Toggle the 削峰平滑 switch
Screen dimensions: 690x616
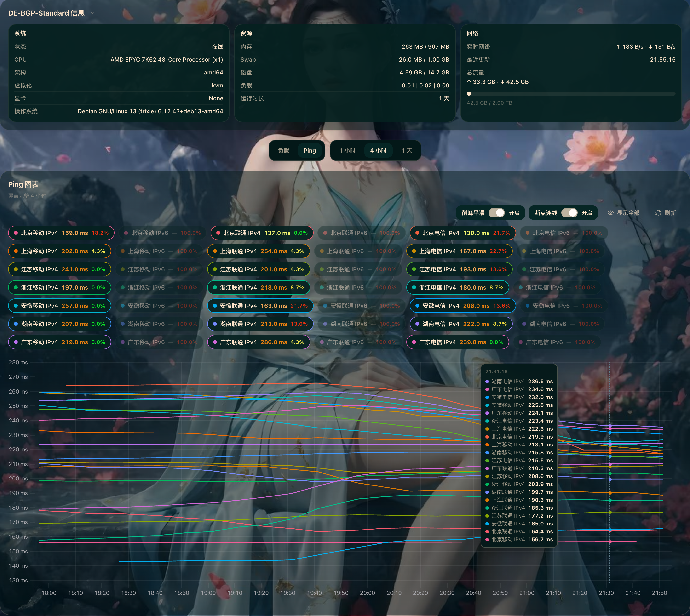point(496,212)
